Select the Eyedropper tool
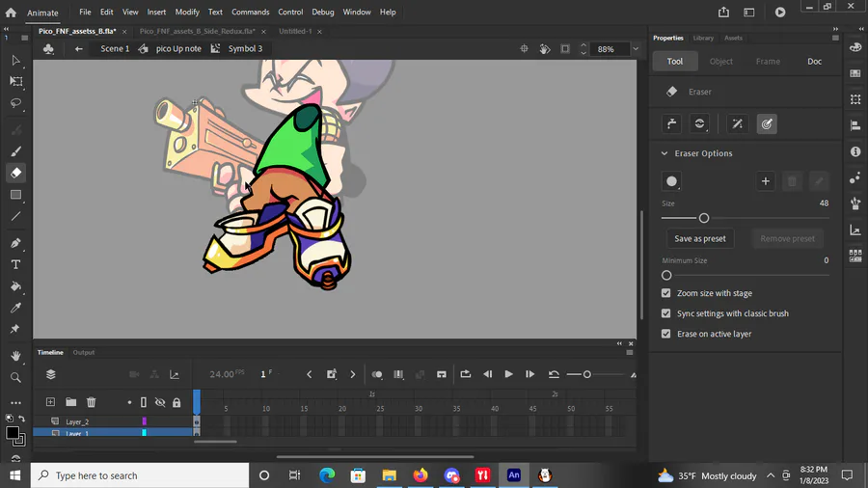Image resolution: width=868 pixels, height=488 pixels. [x=15, y=308]
